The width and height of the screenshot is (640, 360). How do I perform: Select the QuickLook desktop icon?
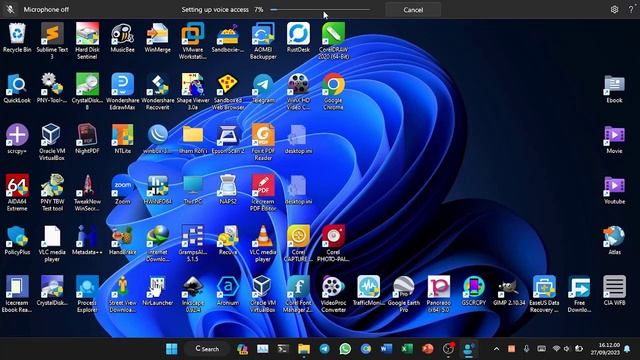(17, 89)
